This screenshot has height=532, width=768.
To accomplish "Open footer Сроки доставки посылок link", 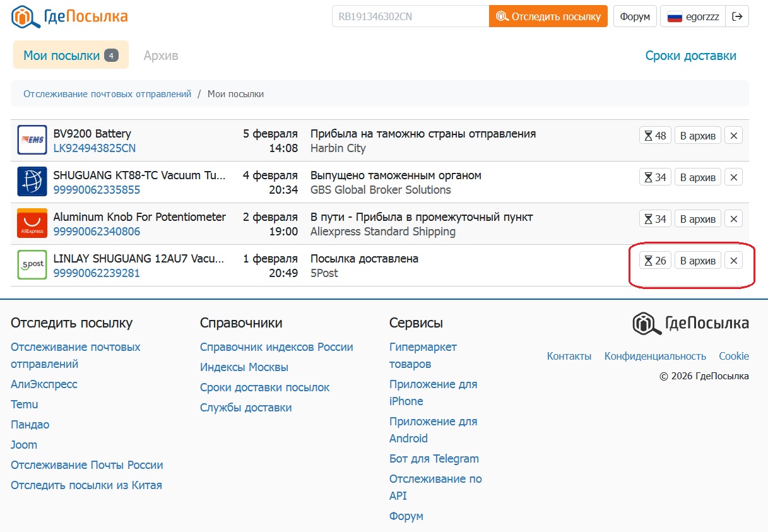I will (265, 387).
